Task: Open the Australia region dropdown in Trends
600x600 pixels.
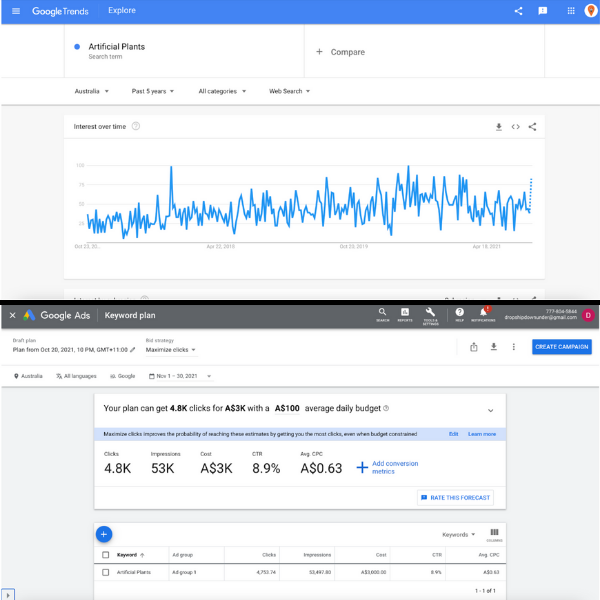Action: [x=91, y=91]
